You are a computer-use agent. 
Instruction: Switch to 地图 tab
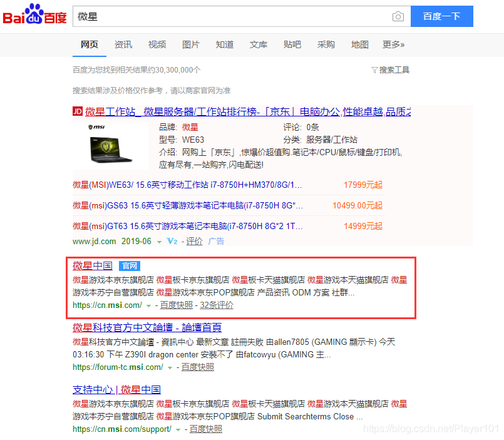tap(359, 44)
